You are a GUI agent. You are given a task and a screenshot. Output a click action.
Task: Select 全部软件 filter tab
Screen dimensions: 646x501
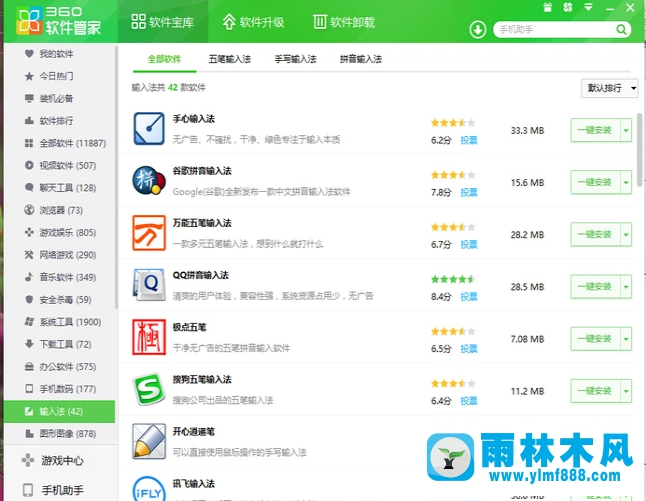click(x=164, y=59)
